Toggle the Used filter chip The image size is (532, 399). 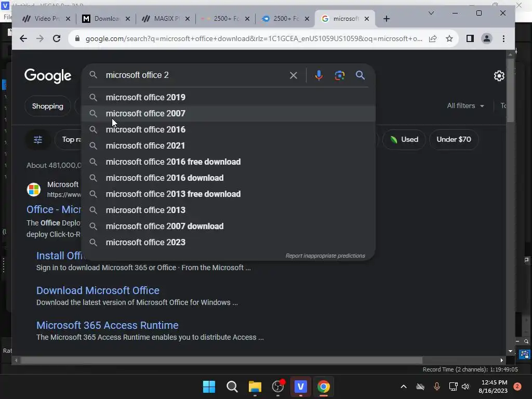point(404,139)
